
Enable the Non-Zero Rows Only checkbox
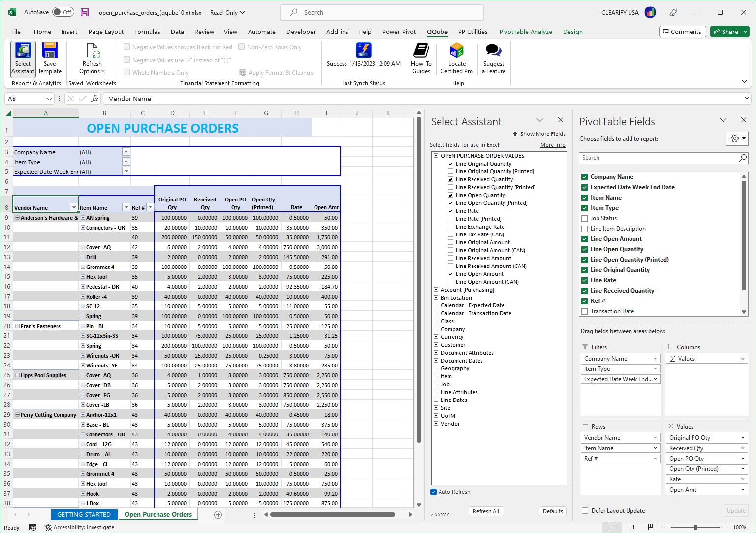242,47
